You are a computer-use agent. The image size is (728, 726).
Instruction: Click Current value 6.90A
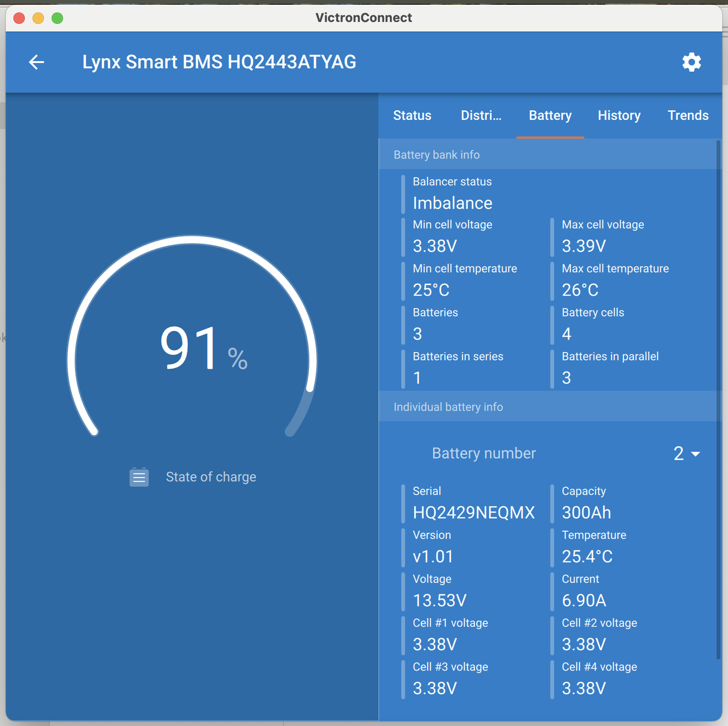(x=584, y=600)
